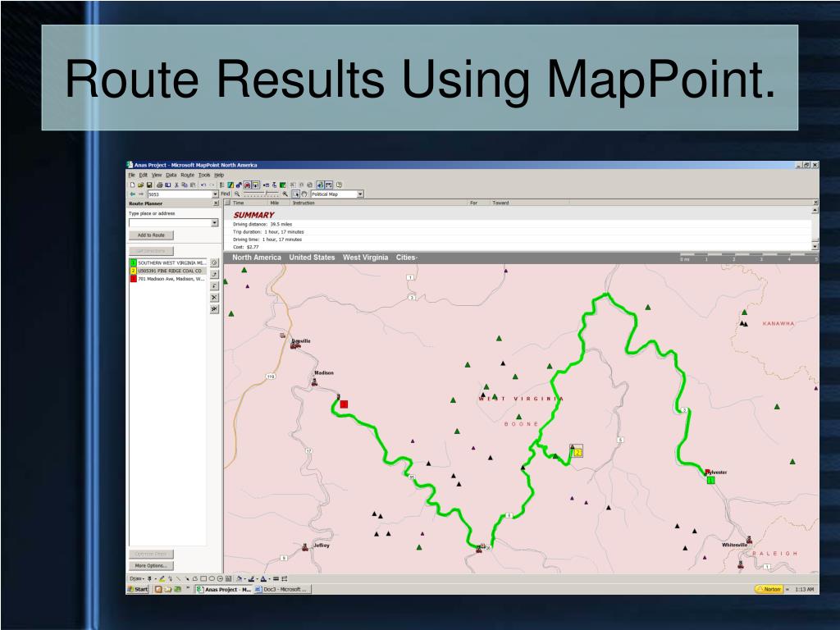Image resolution: width=840 pixels, height=630 pixels.
Task: Click the Open file folder icon
Action: pyautogui.click(x=140, y=185)
